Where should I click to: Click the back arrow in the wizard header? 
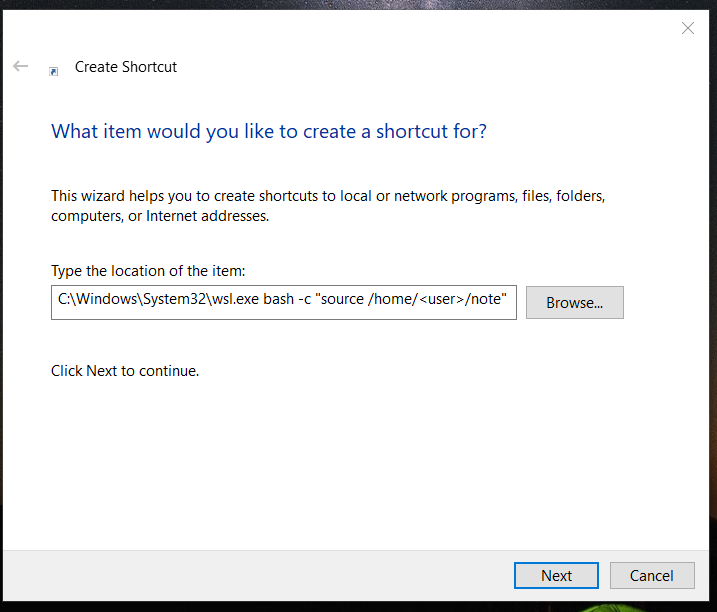tap(20, 67)
